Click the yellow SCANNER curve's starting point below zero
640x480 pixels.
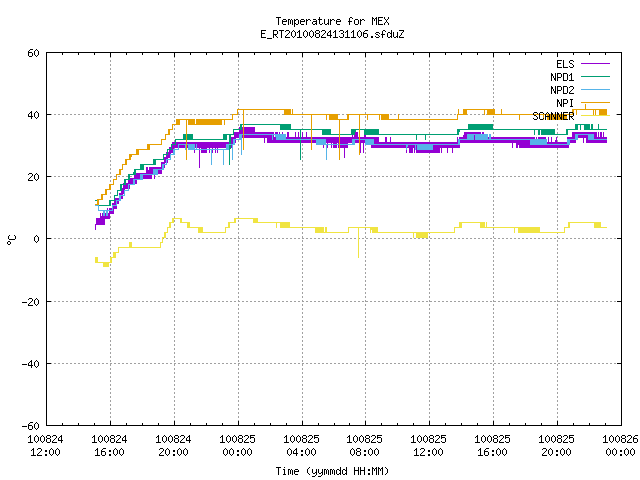(x=96, y=260)
